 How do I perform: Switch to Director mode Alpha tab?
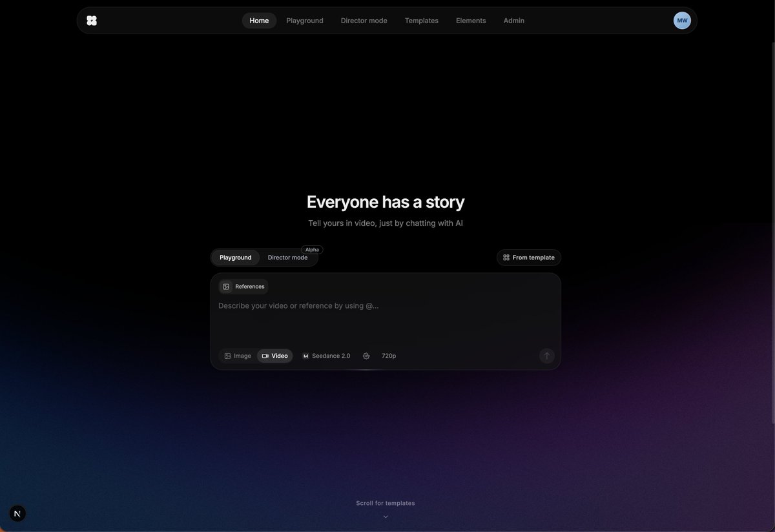[x=288, y=258]
